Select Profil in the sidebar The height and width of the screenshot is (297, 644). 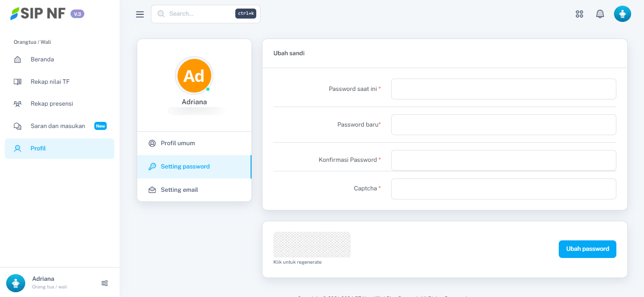(38, 148)
